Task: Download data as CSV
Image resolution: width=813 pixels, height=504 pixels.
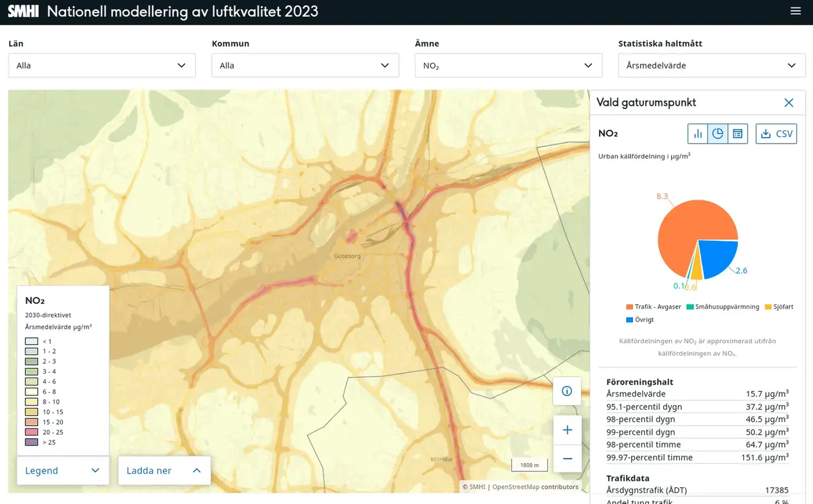Action: pos(776,134)
